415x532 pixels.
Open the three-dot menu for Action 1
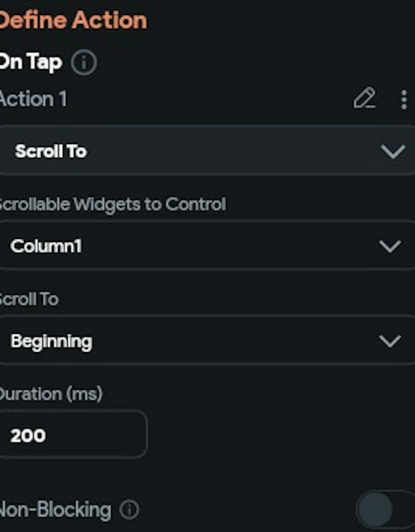pos(403,100)
